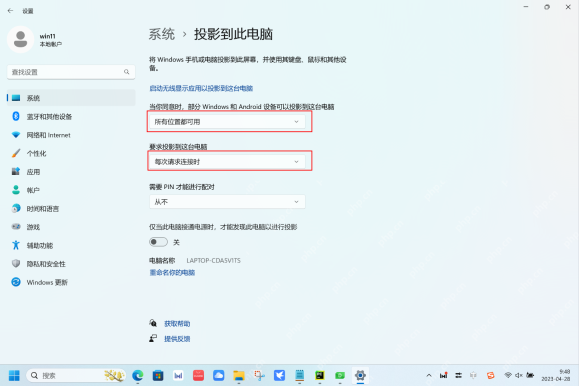Open the PIN pairing dropdown showing 从不
This screenshot has width=579, height=386.
pos(227,202)
